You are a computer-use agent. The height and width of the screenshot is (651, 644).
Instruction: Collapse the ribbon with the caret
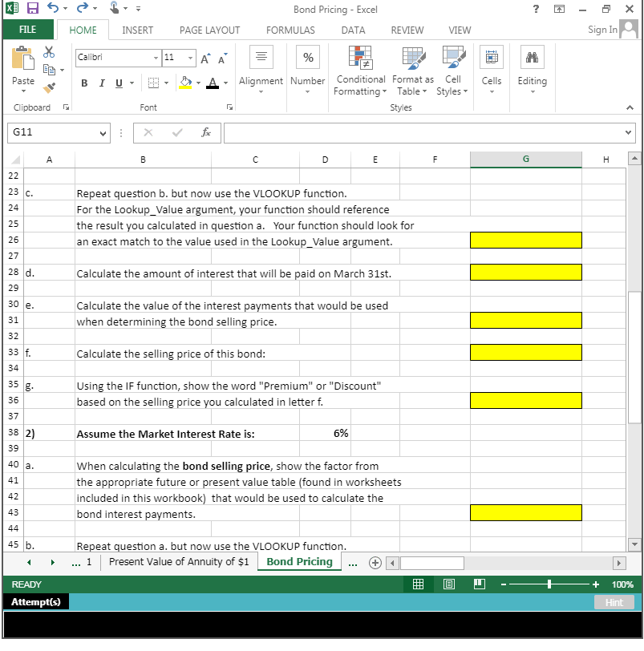click(x=630, y=107)
